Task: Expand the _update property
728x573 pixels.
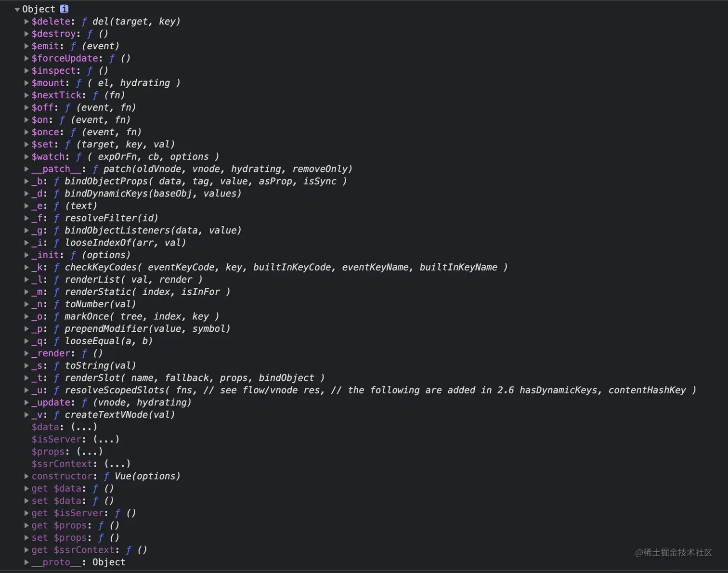Action: [x=26, y=402]
